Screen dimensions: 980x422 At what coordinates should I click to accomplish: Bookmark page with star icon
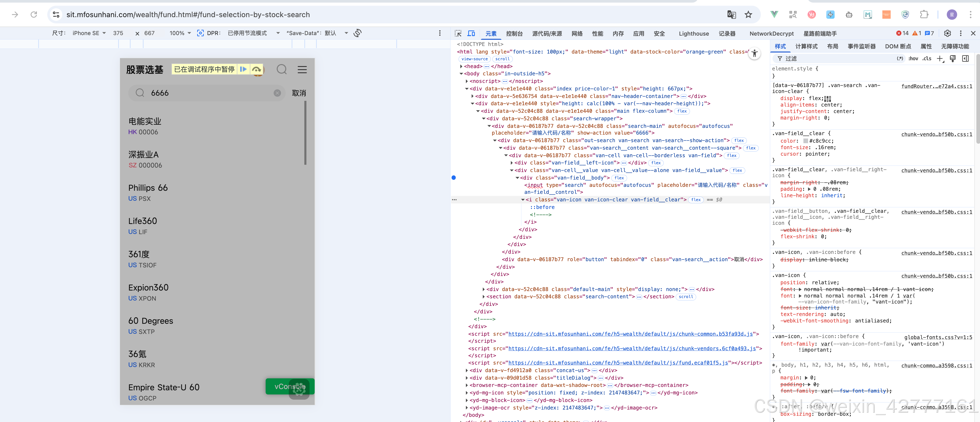click(748, 15)
